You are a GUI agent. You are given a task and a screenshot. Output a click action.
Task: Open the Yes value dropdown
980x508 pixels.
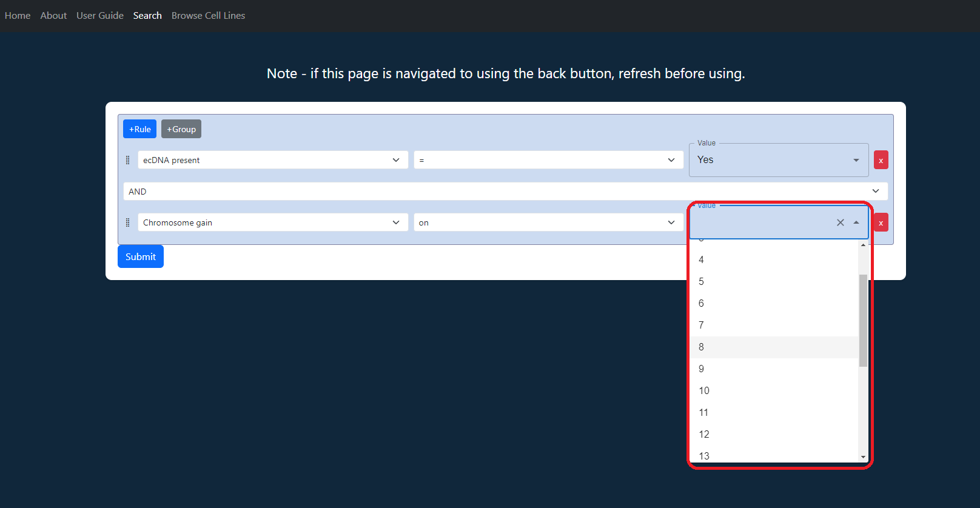tap(779, 160)
